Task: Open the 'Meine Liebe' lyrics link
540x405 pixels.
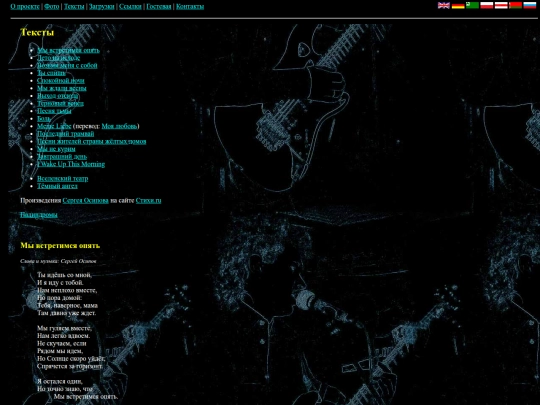Action: [54, 126]
